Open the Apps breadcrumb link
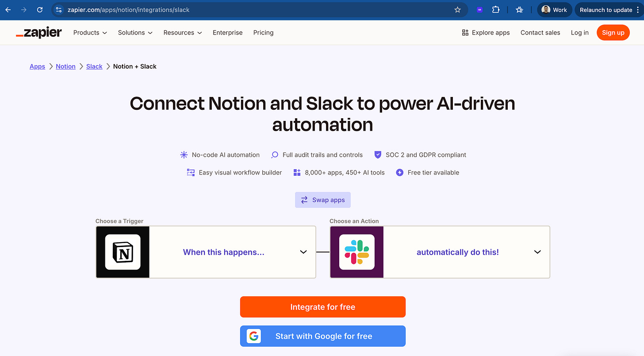Screen dimensions: 644x356 pos(38,66)
